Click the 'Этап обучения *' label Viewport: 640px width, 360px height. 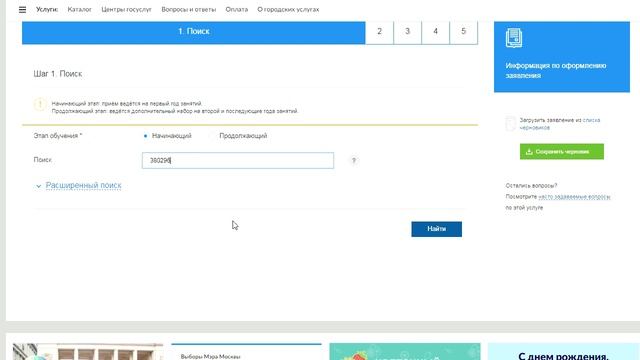[x=58, y=136]
